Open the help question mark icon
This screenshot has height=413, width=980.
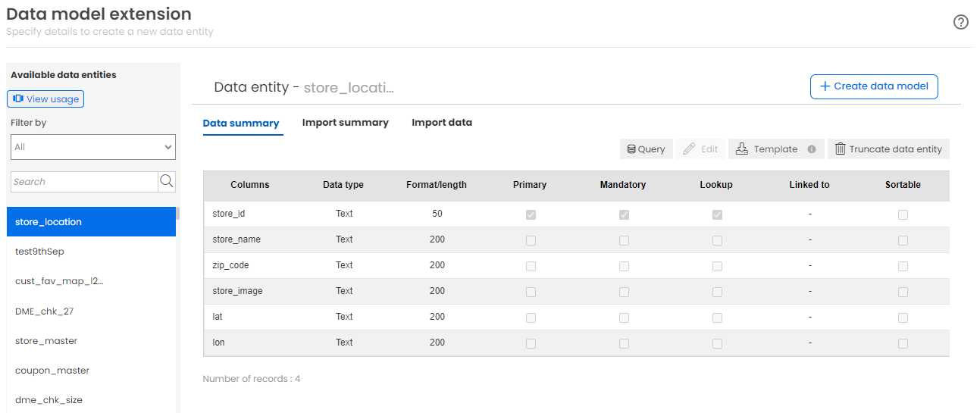(x=961, y=22)
